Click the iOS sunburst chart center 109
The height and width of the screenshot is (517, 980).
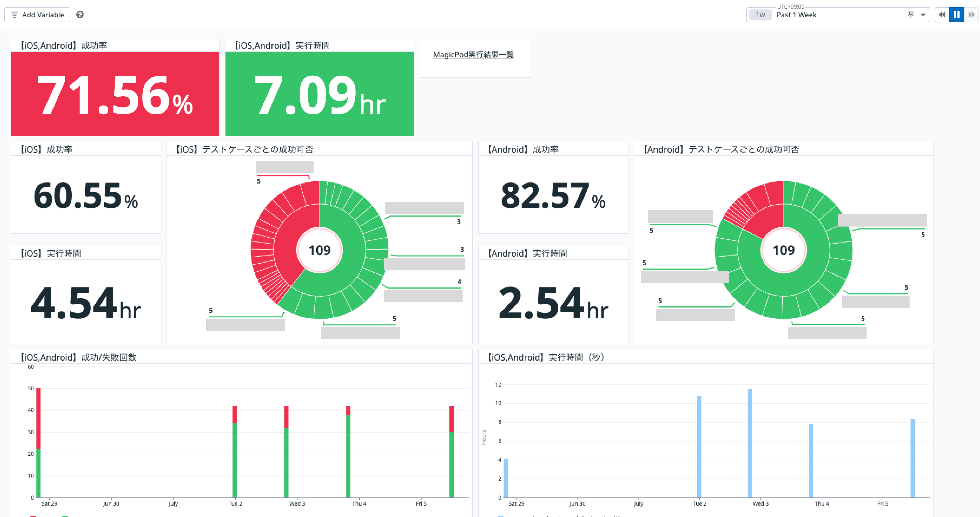(319, 250)
